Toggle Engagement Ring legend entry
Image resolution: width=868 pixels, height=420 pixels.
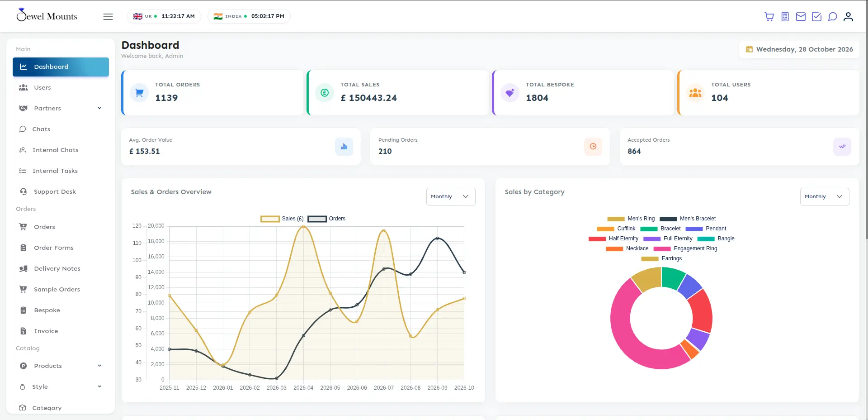[x=685, y=248]
